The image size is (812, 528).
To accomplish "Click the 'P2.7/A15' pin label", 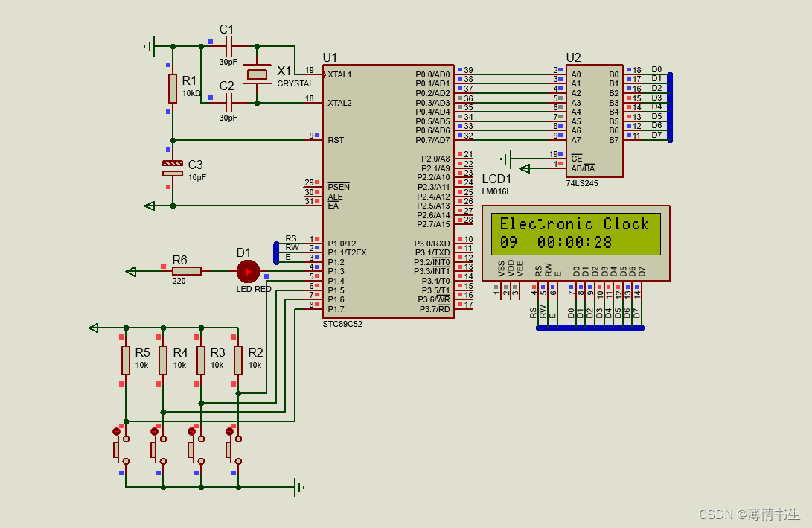I will tap(433, 224).
